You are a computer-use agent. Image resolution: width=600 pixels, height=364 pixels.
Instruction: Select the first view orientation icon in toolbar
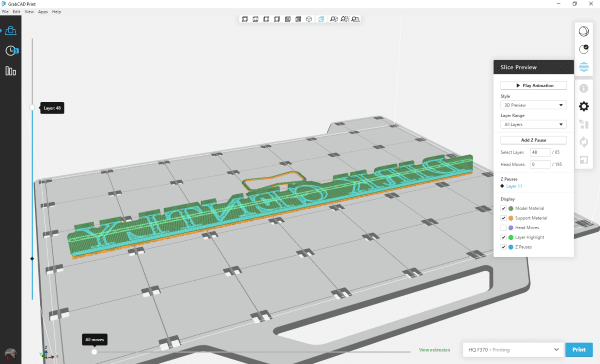click(245, 19)
